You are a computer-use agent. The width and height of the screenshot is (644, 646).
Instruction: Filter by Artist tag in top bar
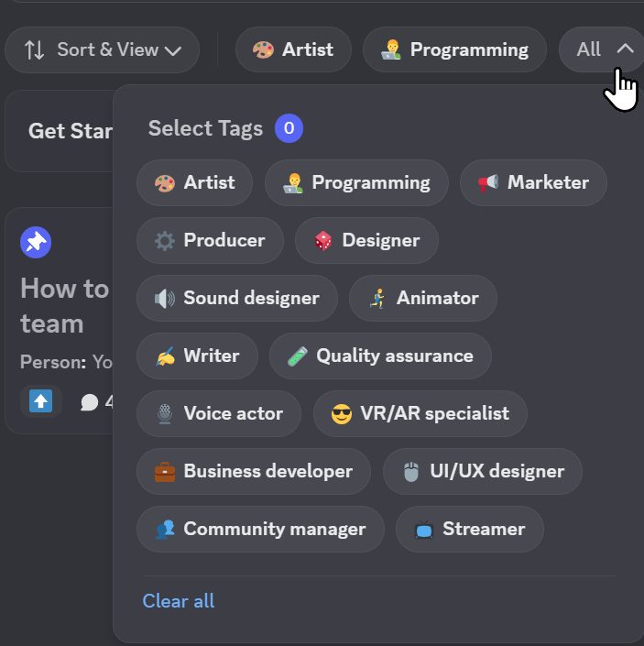tap(293, 49)
